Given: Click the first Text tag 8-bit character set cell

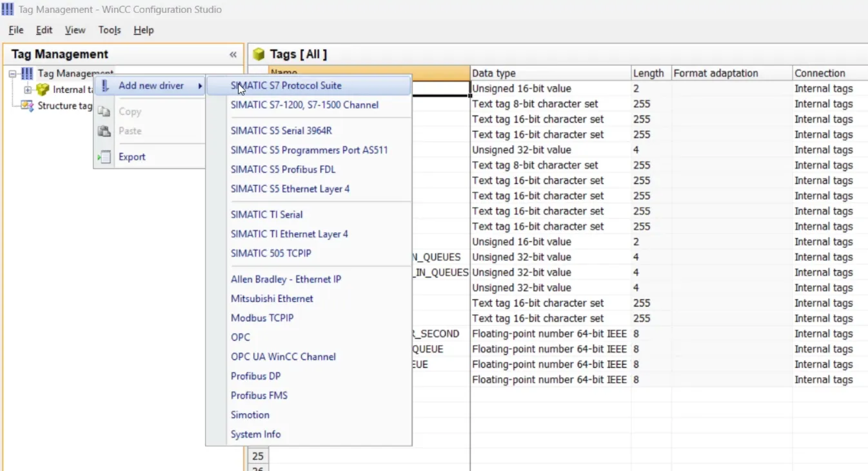Looking at the screenshot, I should coord(551,104).
